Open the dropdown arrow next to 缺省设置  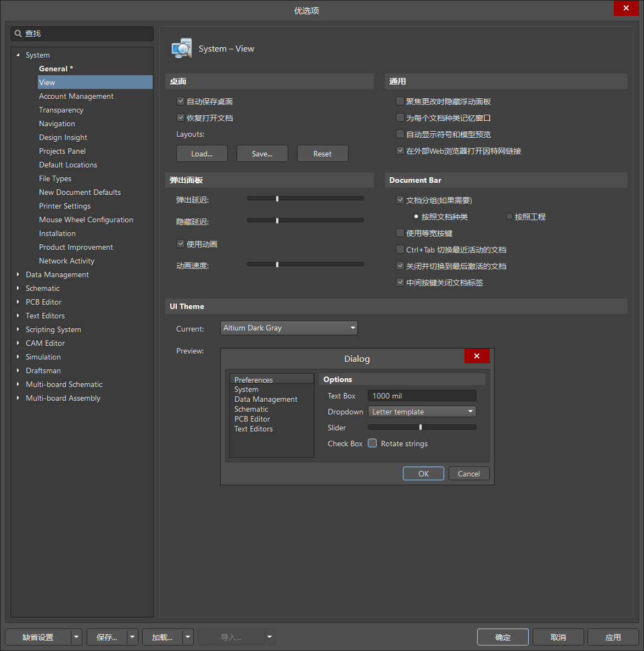pyautogui.click(x=76, y=637)
